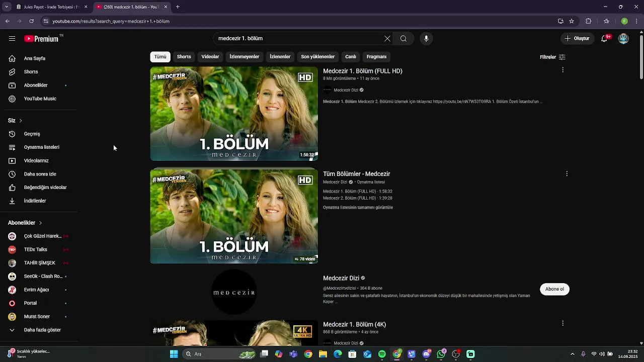
Task: Open Chrome extensions puzzle icon
Action: [x=588, y=21]
